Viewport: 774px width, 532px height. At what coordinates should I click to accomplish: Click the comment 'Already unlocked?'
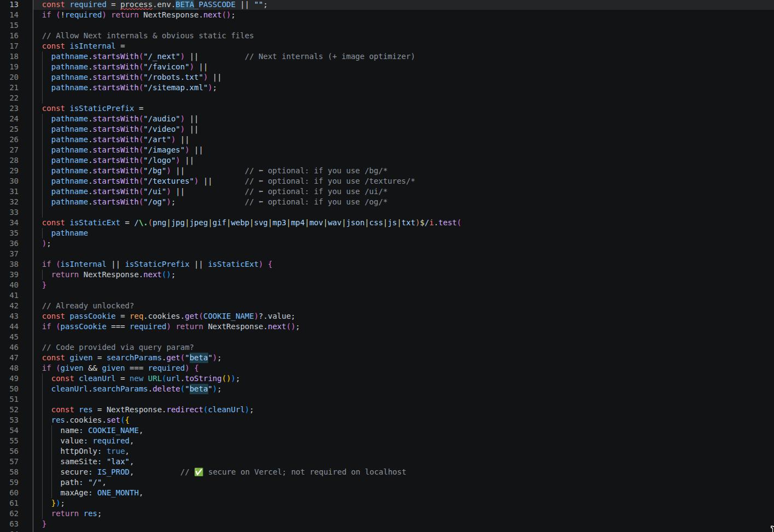click(x=88, y=306)
